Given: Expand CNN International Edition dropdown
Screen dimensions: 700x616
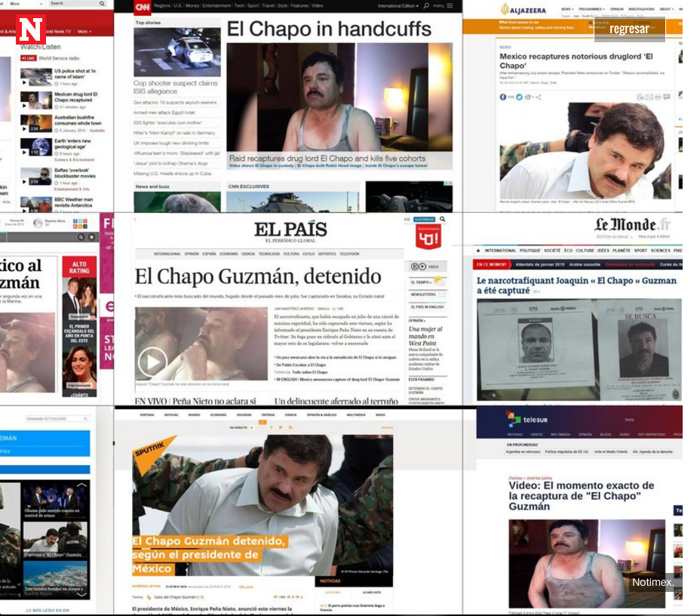Looking at the screenshot, I should tap(398, 6).
